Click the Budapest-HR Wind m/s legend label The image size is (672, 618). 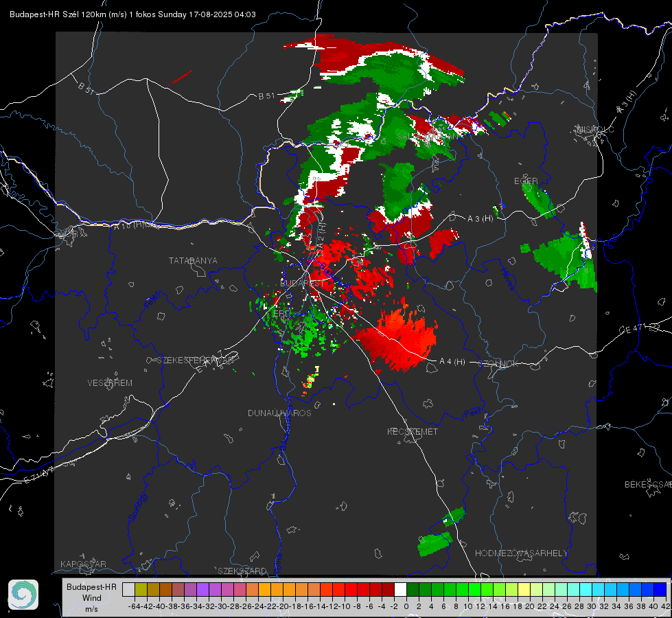[92, 598]
